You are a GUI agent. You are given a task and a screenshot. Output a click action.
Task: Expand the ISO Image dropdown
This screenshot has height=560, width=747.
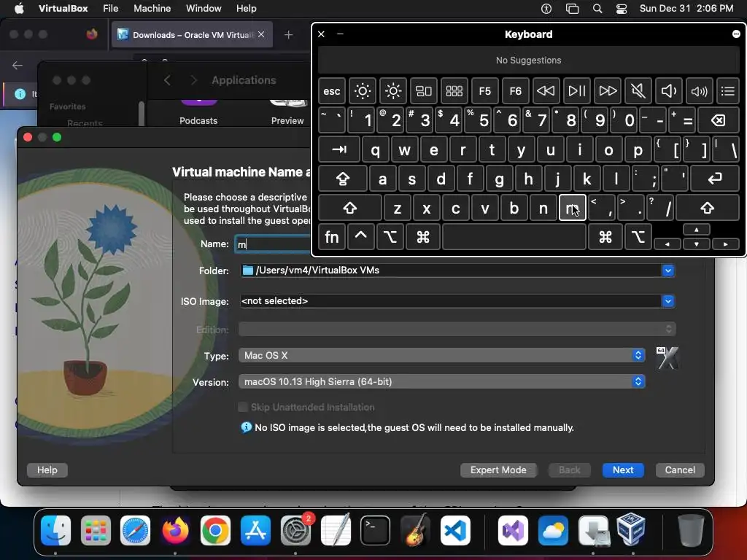[x=668, y=301]
